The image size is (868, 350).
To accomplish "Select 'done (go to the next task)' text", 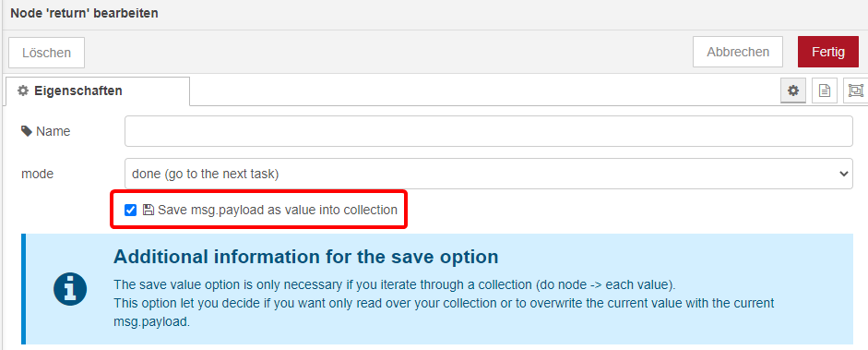I will click(206, 174).
